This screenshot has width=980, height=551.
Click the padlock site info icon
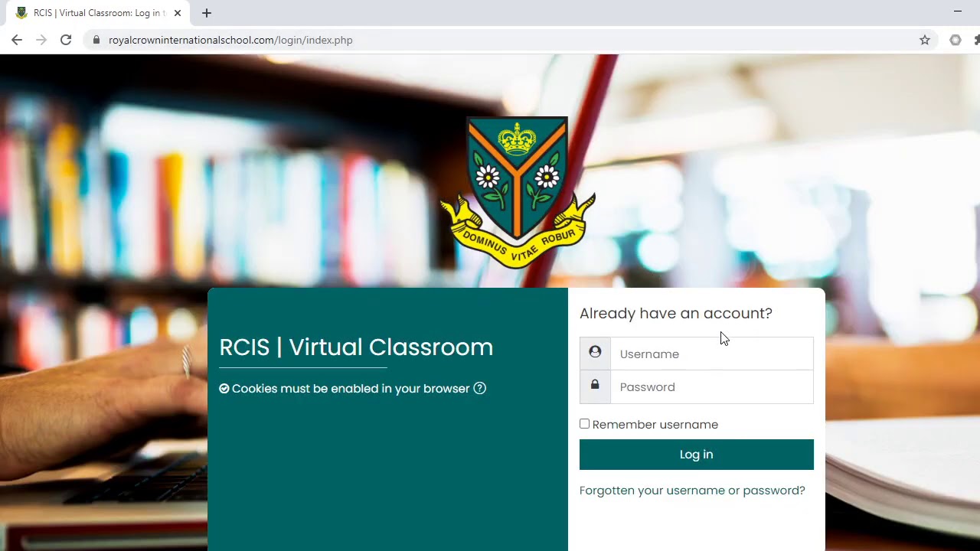[96, 40]
